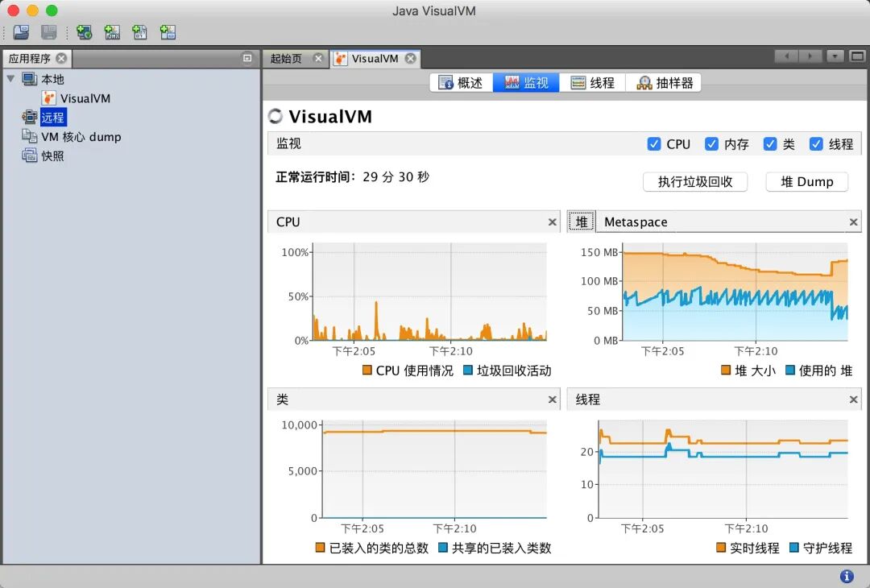The height and width of the screenshot is (588, 870).
Task: Click the VM 核心 dump file icon
Action: coord(29,136)
